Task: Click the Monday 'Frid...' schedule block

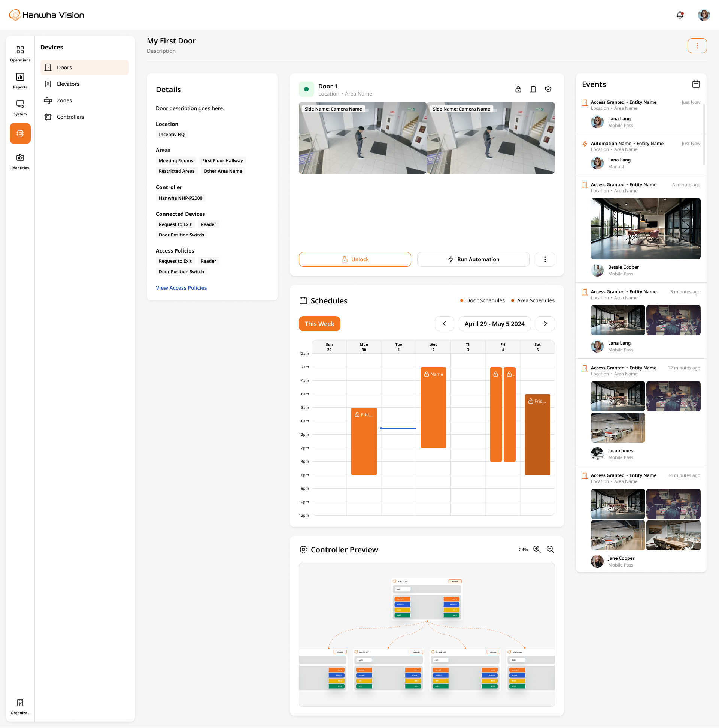Action: 364,442
